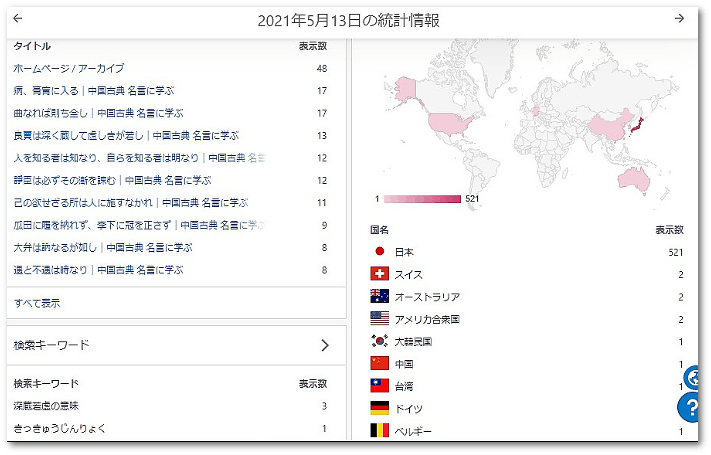Click the blue help question mark icon
The image size is (711, 455).
click(693, 407)
